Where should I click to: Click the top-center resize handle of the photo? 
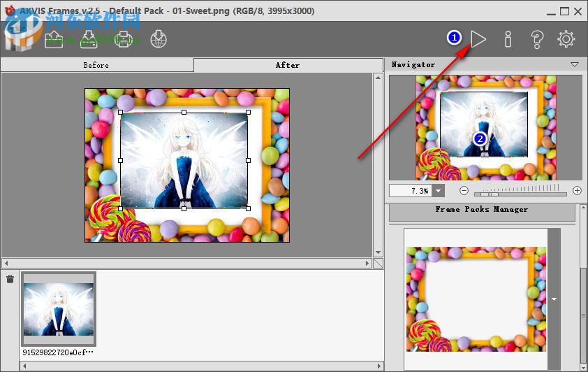[x=184, y=113]
